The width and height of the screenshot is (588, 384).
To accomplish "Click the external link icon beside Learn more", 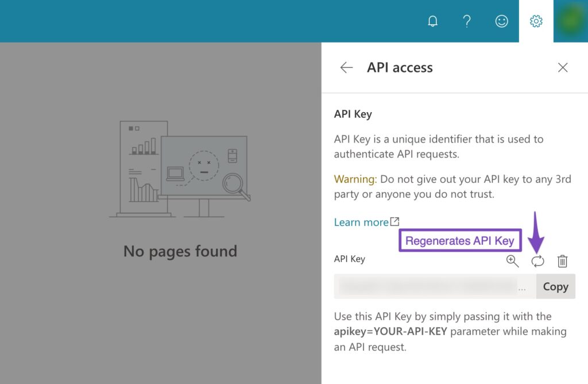I will point(395,222).
